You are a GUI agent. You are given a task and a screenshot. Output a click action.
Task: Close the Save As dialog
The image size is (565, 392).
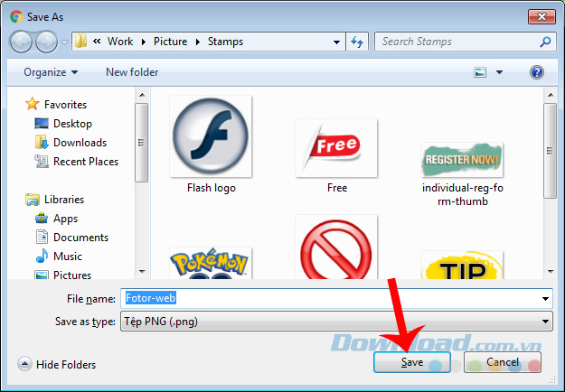tap(541, 16)
